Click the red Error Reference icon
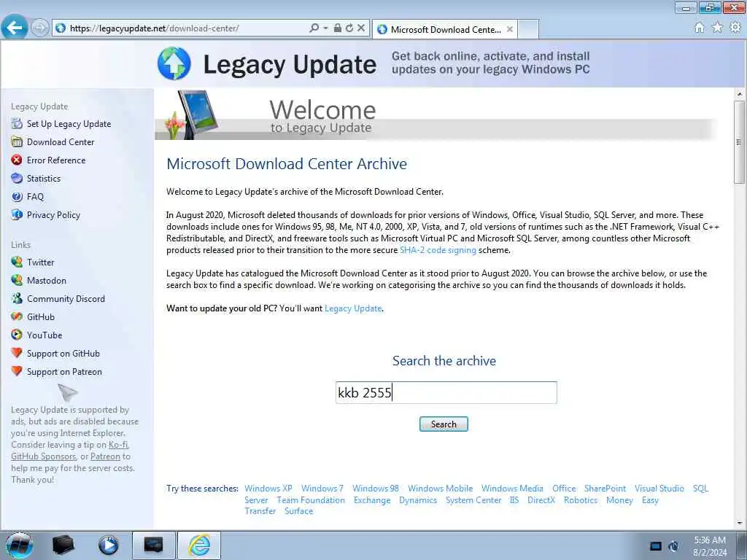The width and height of the screenshot is (747, 560). point(17,160)
